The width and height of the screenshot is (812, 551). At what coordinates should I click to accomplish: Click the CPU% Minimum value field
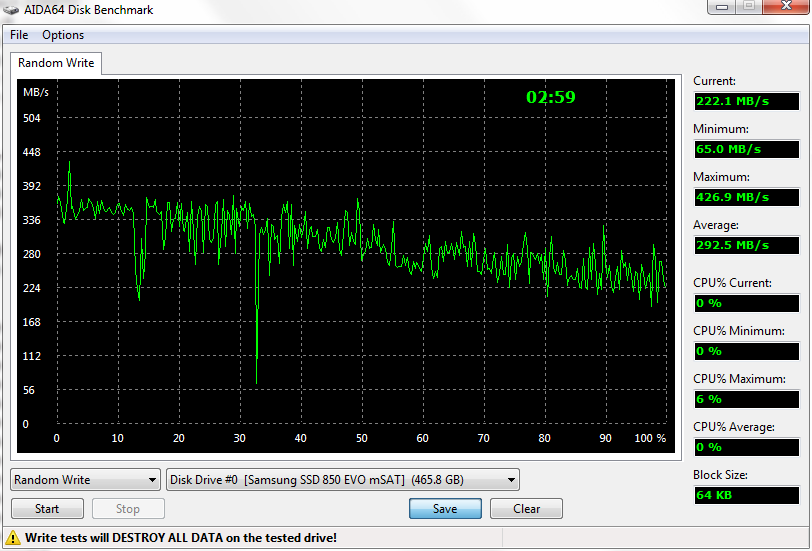747,351
